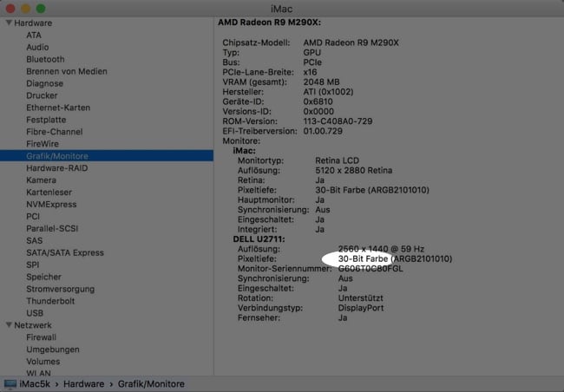Viewport: 564px width, 392px height.
Task: Collapse the Netzwerk section triangle
Action: 9,325
